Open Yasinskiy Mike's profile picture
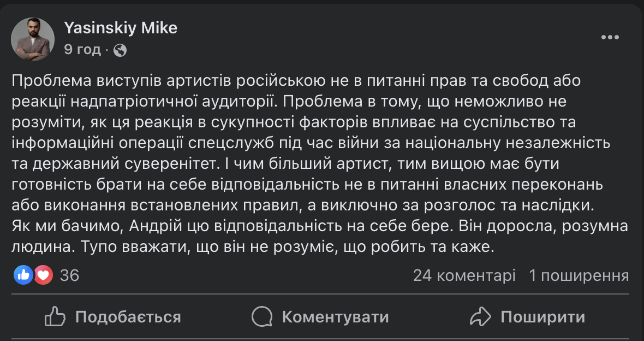644x341 pixels. 33,39
